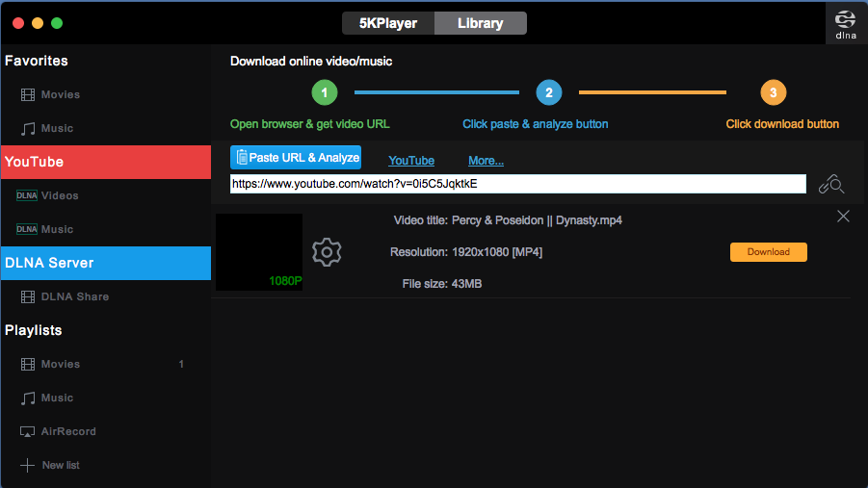This screenshot has width=868, height=488.
Task: Switch to the Library tab
Action: [481, 23]
